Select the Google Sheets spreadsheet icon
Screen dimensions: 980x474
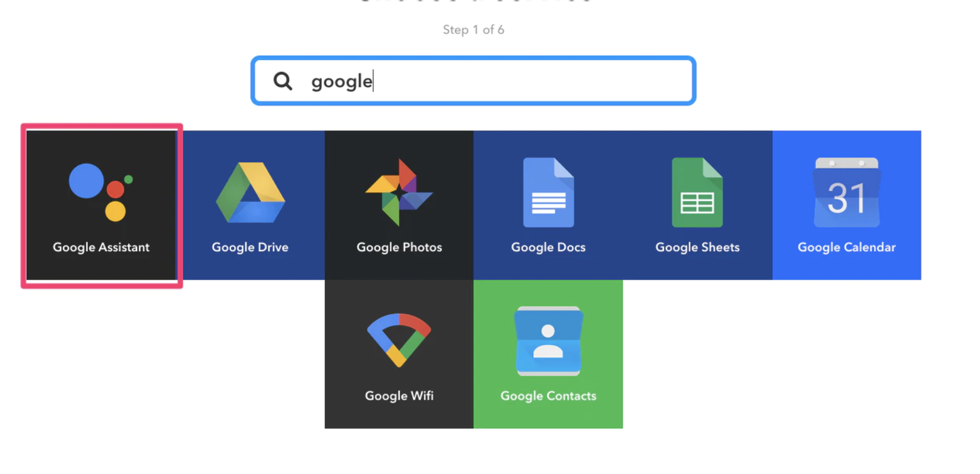point(697,192)
